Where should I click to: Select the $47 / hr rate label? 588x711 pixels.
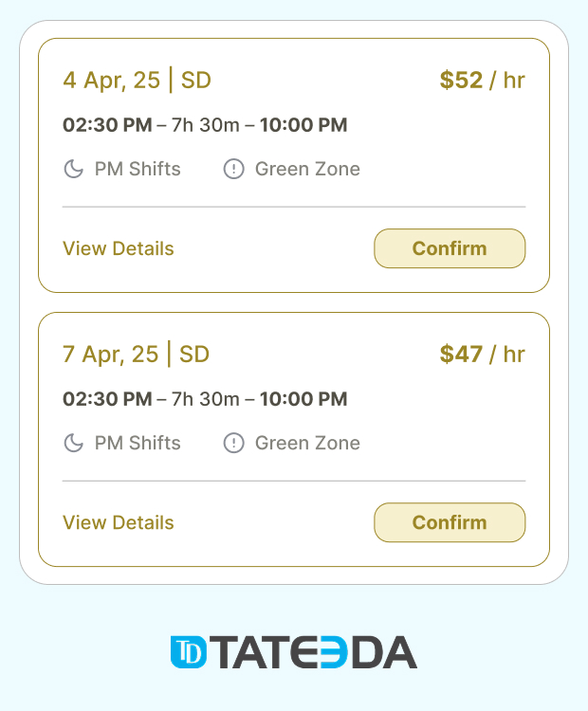483,355
